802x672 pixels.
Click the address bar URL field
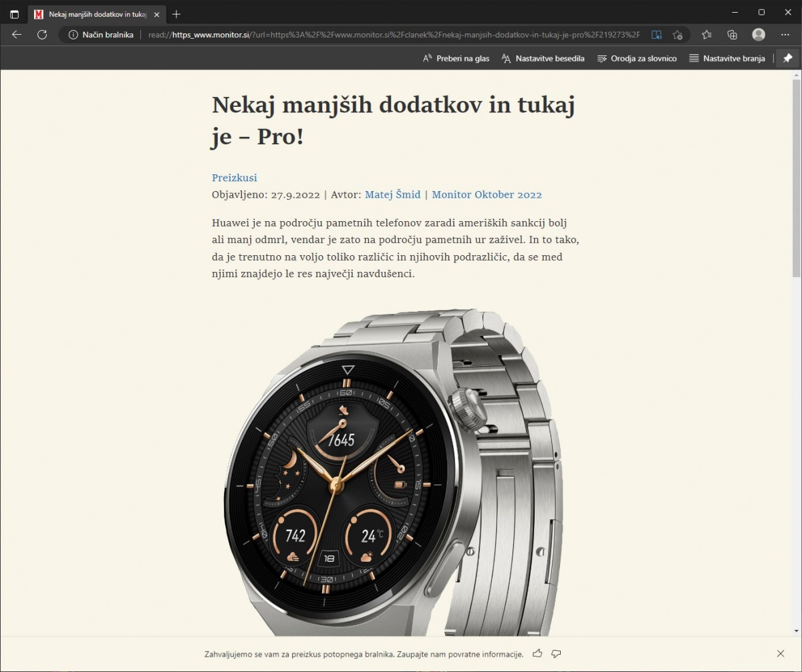pos(394,35)
